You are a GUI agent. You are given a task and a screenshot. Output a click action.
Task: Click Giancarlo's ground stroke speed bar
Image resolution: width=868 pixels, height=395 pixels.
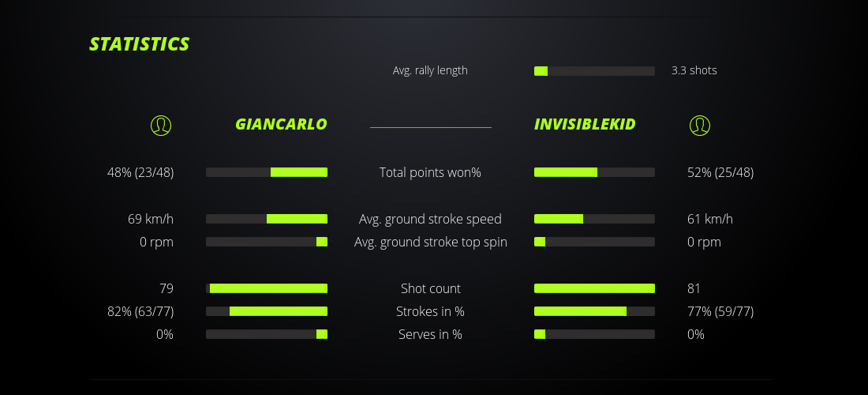(267, 219)
